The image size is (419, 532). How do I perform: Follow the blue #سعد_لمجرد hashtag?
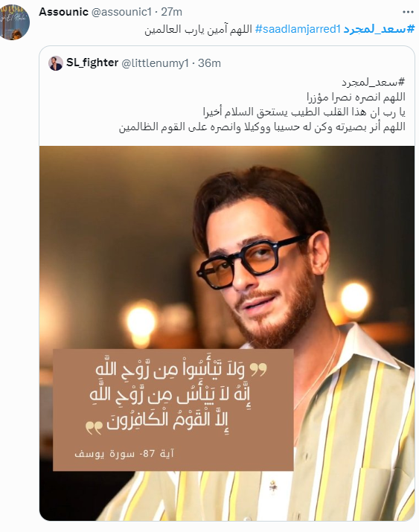[379, 30]
